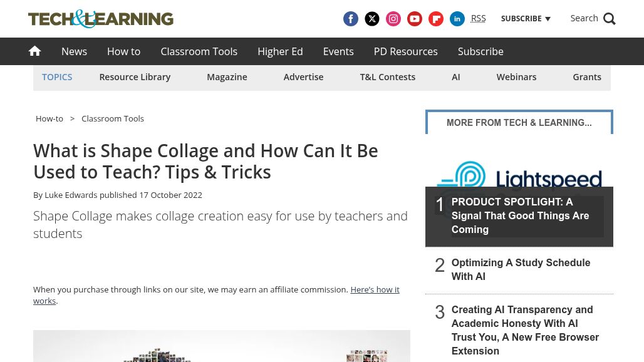Go to T&L Contests
The image size is (644, 362).
(388, 77)
